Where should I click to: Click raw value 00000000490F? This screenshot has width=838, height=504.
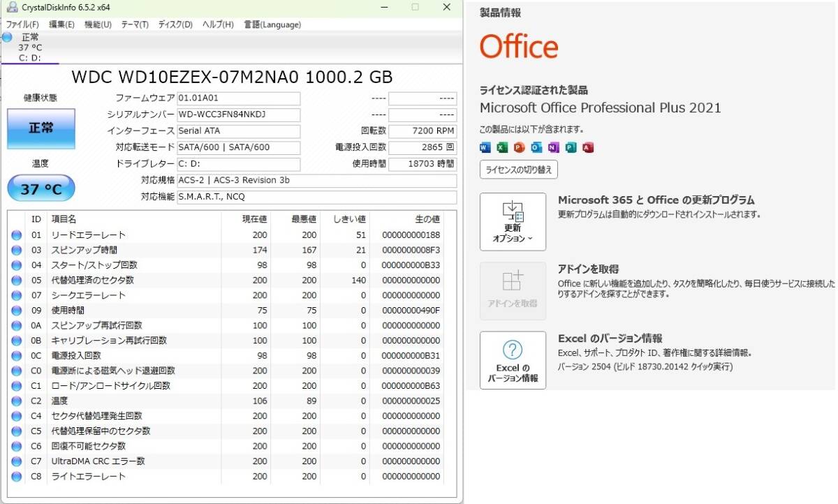411,311
